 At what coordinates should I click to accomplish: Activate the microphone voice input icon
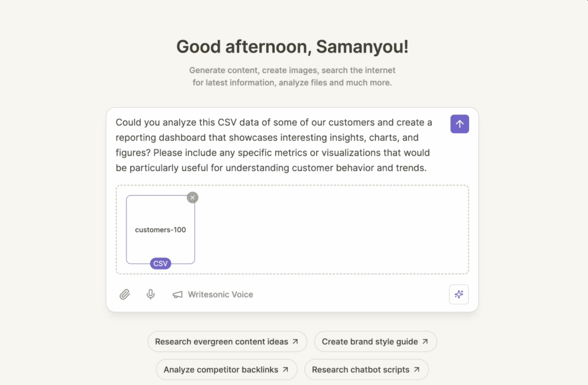tap(150, 294)
